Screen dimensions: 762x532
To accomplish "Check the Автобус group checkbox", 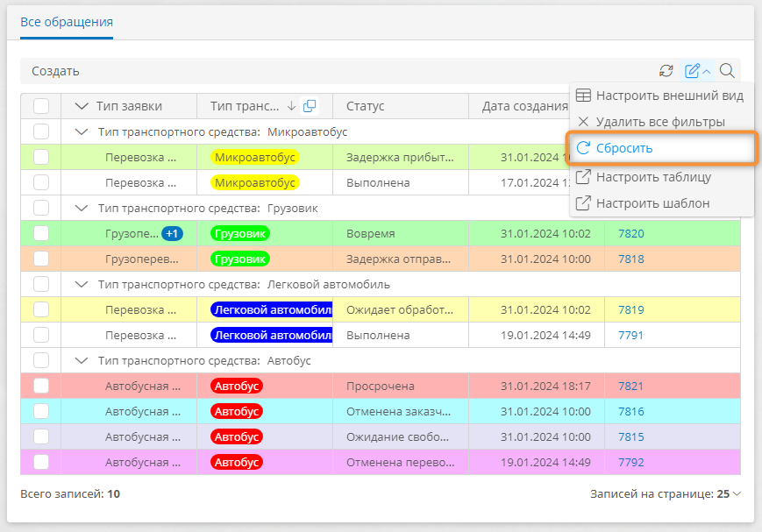I will click(x=41, y=360).
